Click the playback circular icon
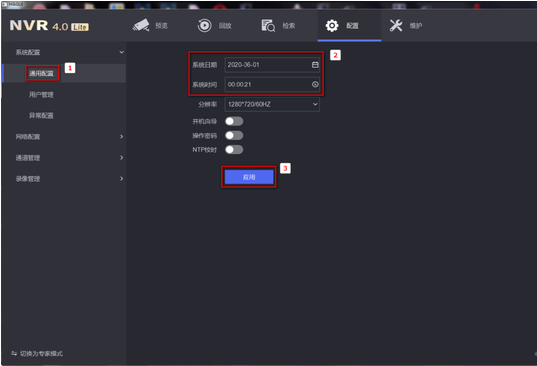Viewport: 537px width, 366px height. (204, 26)
